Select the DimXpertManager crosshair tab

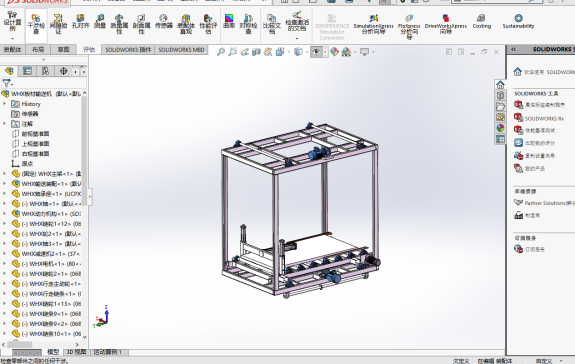point(63,71)
